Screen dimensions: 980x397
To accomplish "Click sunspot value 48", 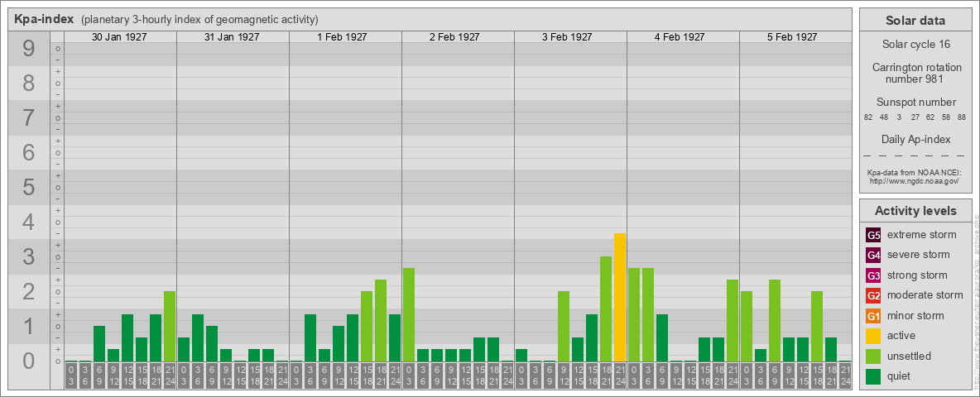I will coord(884,117).
